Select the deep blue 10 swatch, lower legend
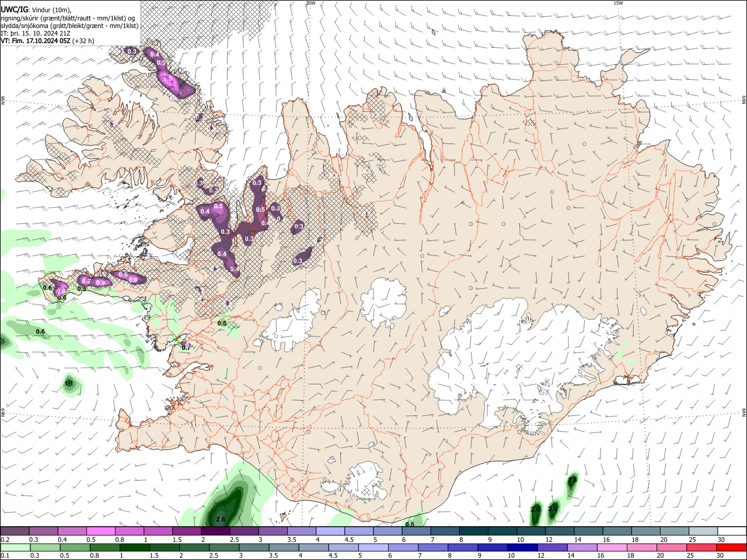 [x=522, y=547]
